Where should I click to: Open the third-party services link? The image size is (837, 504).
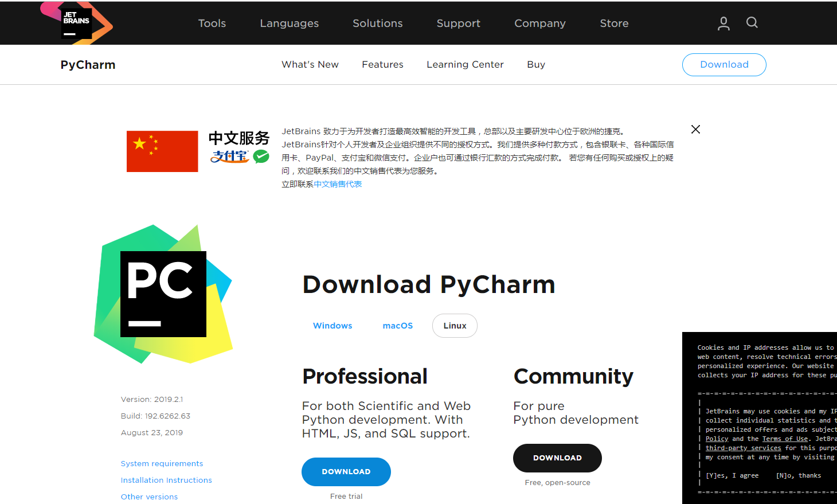click(x=743, y=448)
